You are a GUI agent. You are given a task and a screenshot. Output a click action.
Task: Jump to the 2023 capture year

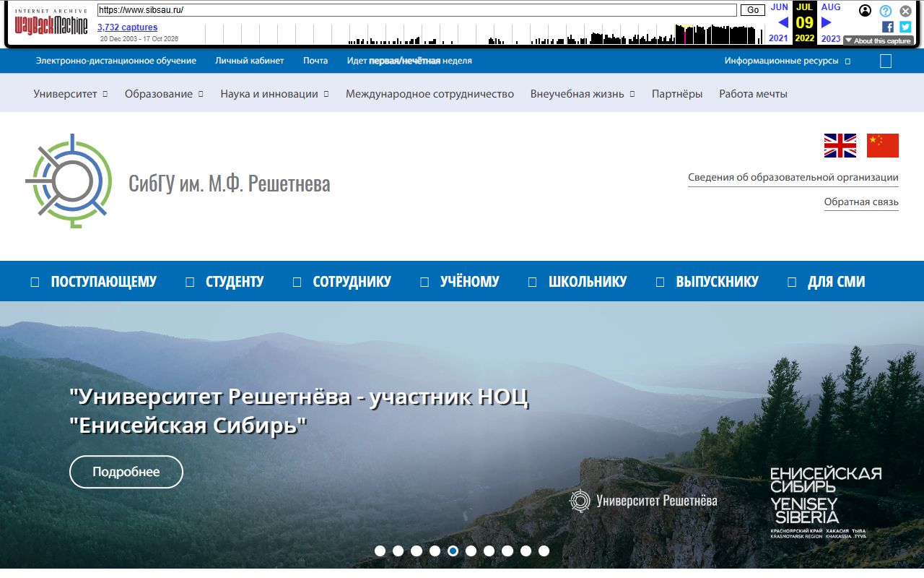coord(831,38)
